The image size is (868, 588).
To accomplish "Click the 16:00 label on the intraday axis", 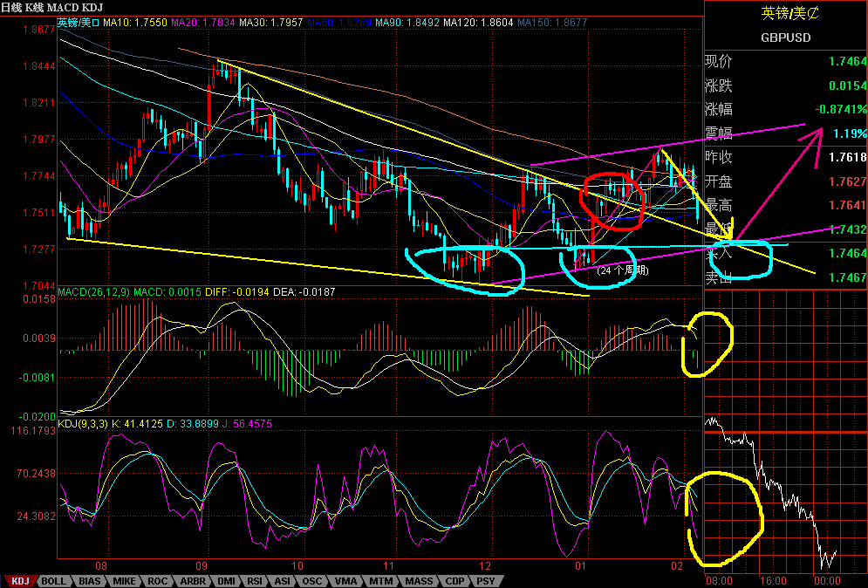I will (x=773, y=580).
